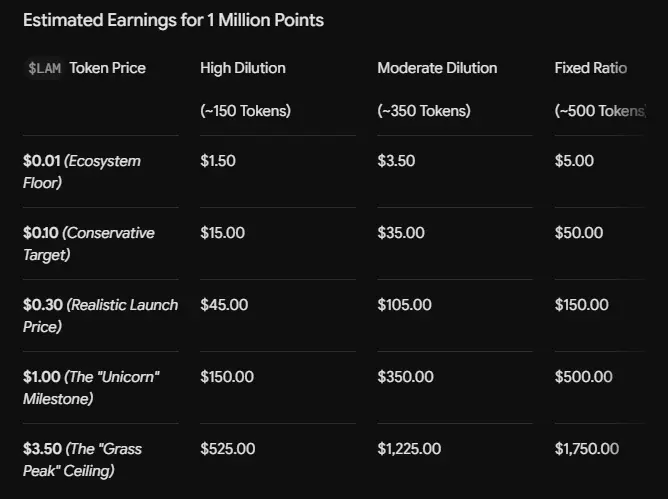The width and height of the screenshot is (668, 499).
Task: Select the $3.50 Grass Peak Ceiling label
Action: click(x=82, y=460)
